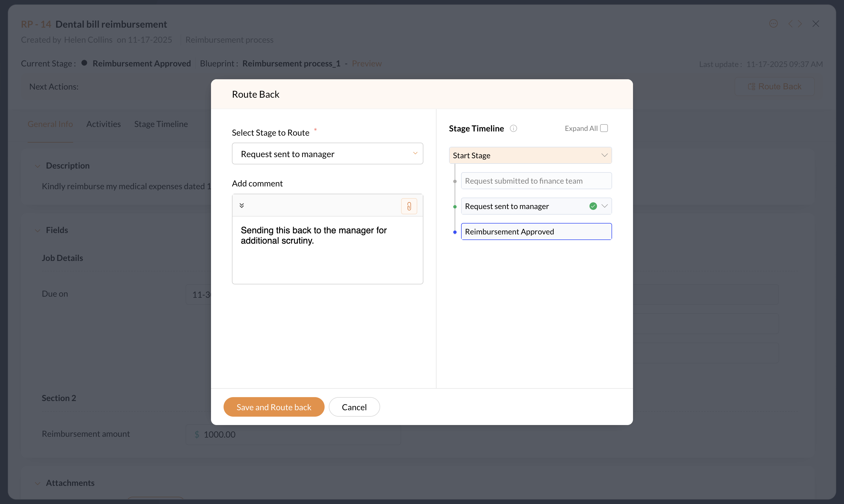Click the double-chevron expand toolbar icon

(x=242, y=205)
